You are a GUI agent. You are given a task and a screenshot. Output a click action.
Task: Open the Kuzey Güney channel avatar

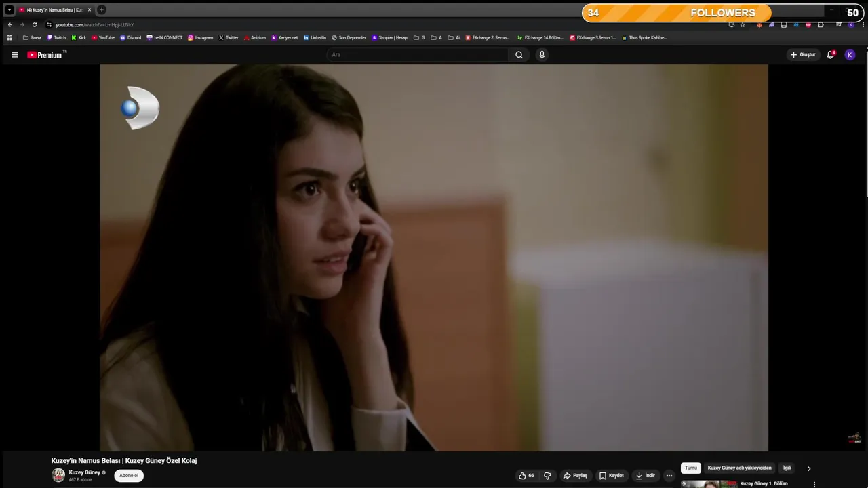tap(59, 475)
